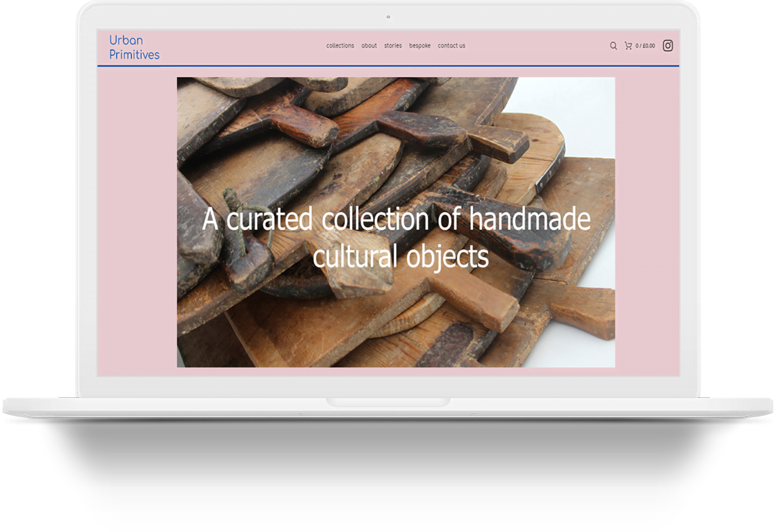Click the words 'cultural objects' in hero
776x532 pixels.
point(401,257)
